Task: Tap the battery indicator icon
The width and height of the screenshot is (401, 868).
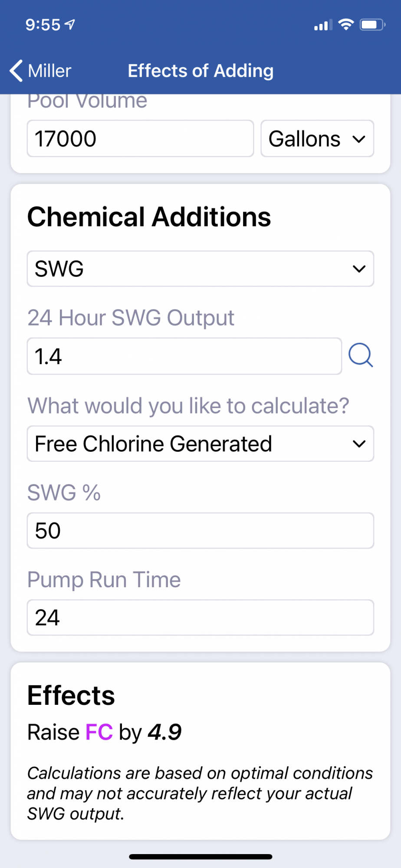Action: coord(372,25)
